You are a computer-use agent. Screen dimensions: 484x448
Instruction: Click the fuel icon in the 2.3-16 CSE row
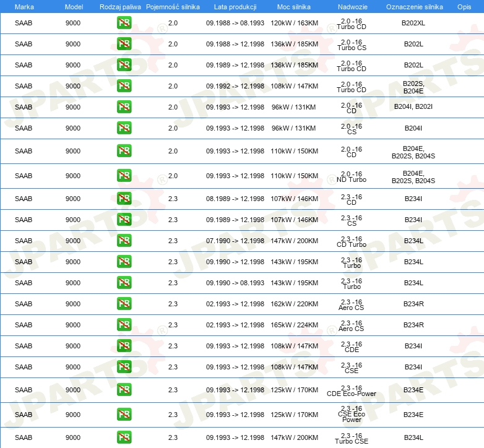pos(124,366)
